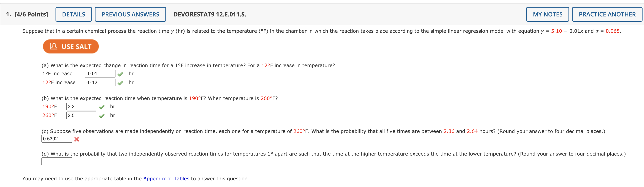Click the 260°F expected reaction time input

click(x=81, y=115)
